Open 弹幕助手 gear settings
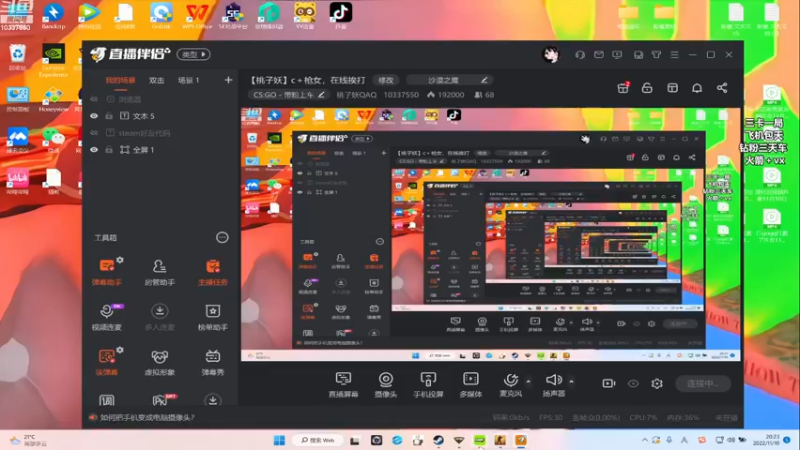This screenshot has width=800, height=450. pos(120,260)
